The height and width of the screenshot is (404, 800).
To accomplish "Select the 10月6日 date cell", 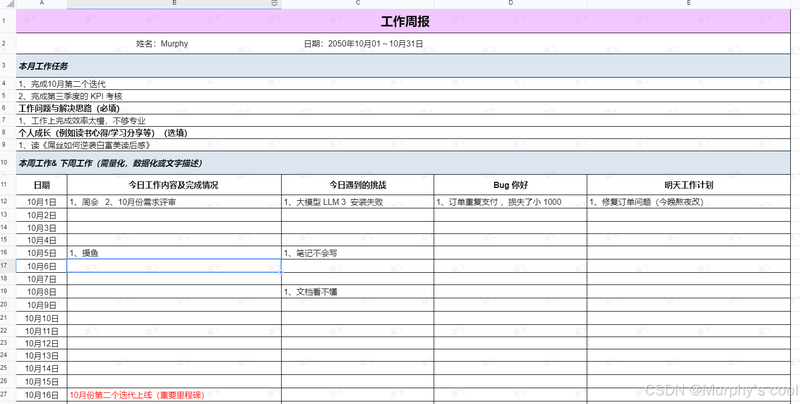I will pyautogui.click(x=41, y=266).
